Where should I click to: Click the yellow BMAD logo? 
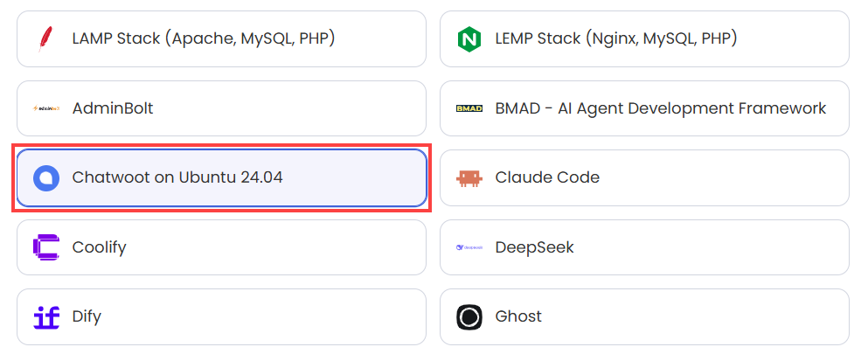[x=469, y=108]
